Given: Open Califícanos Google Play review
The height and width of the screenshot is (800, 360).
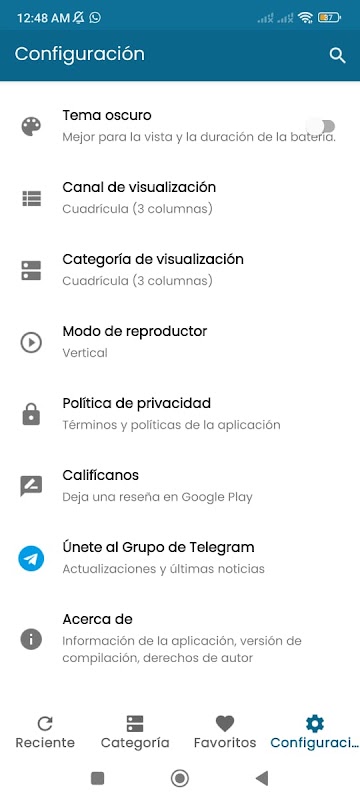Looking at the screenshot, I should [180, 486].
